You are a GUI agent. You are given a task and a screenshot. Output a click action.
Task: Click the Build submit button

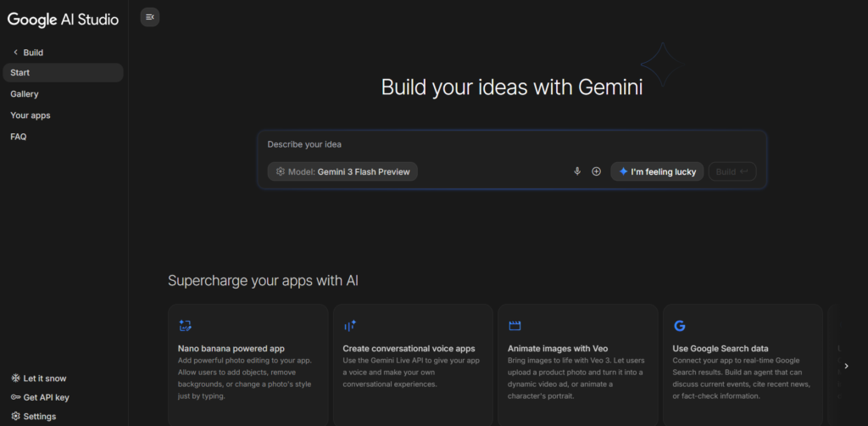point(732,171)
